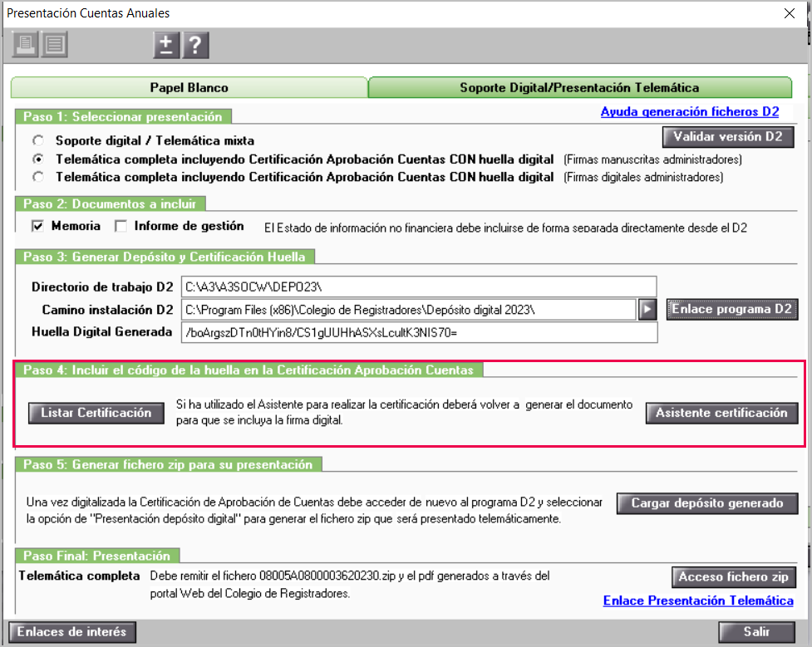Click into the Camino instalación D2 field

[x=409, y=310]
